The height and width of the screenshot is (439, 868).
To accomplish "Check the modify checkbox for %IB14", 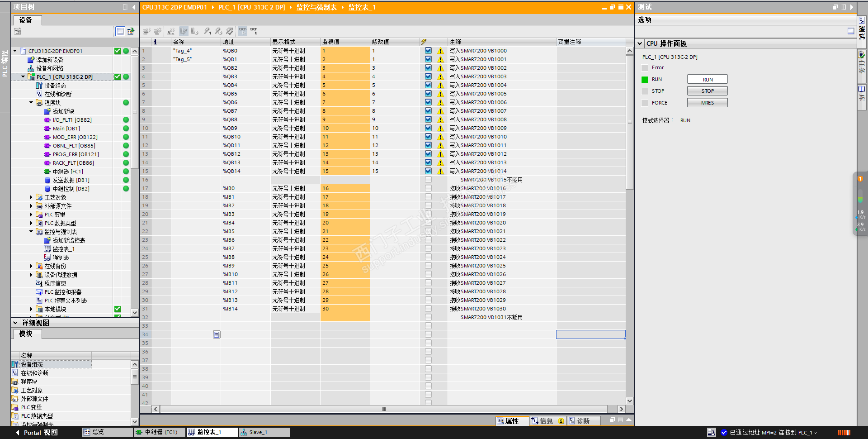I will tap(428, 309).
